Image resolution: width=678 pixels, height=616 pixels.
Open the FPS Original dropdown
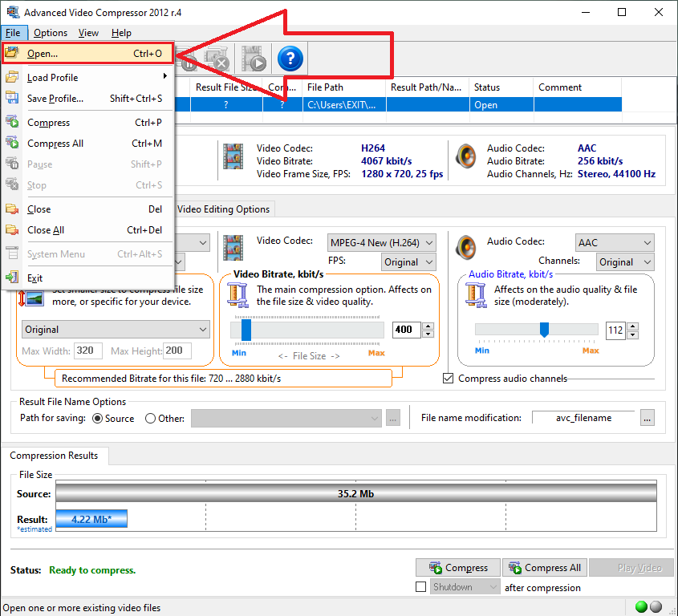pyautogui.click(x=408, y=262)
